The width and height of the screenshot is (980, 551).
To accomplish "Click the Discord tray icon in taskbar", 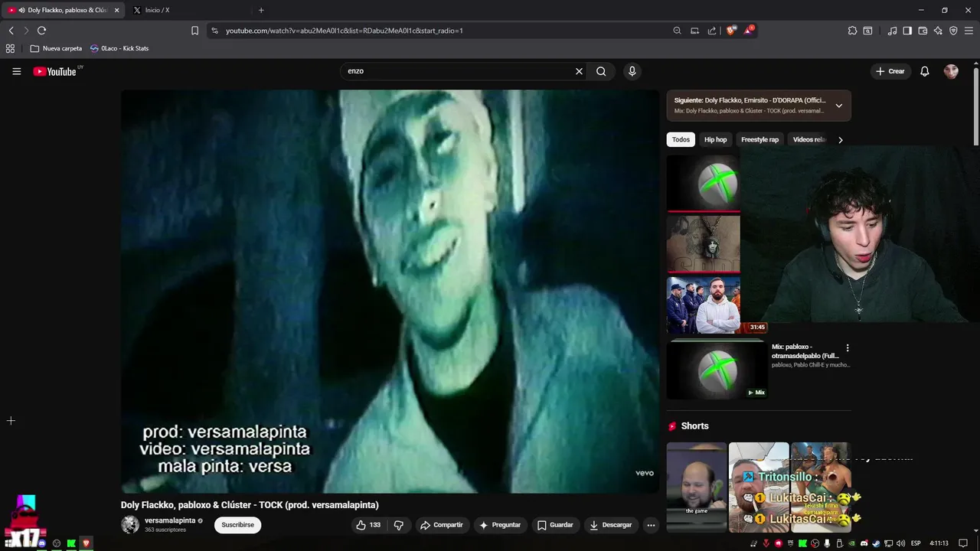I will [x=864, y=543].
